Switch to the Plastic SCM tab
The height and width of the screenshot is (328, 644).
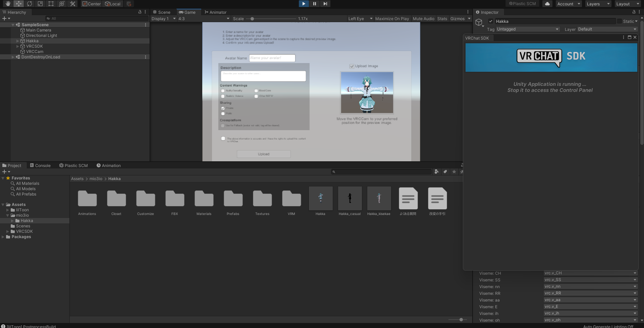[x=73, y=165]
